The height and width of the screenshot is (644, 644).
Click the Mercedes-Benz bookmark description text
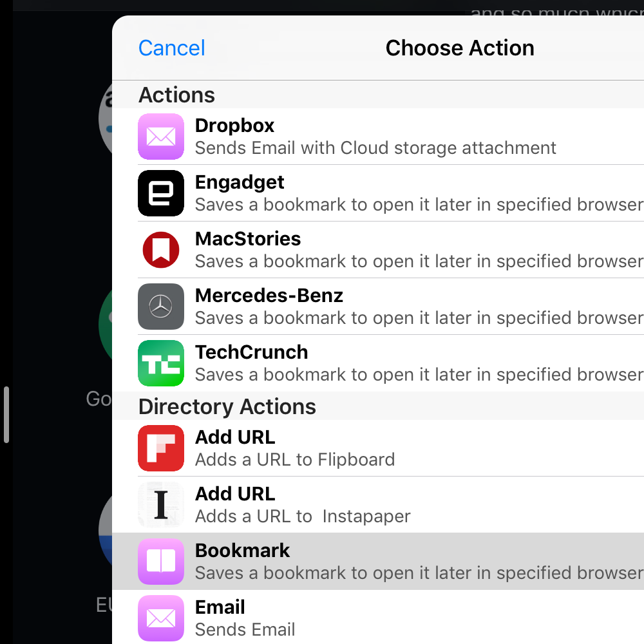(419, 318)
